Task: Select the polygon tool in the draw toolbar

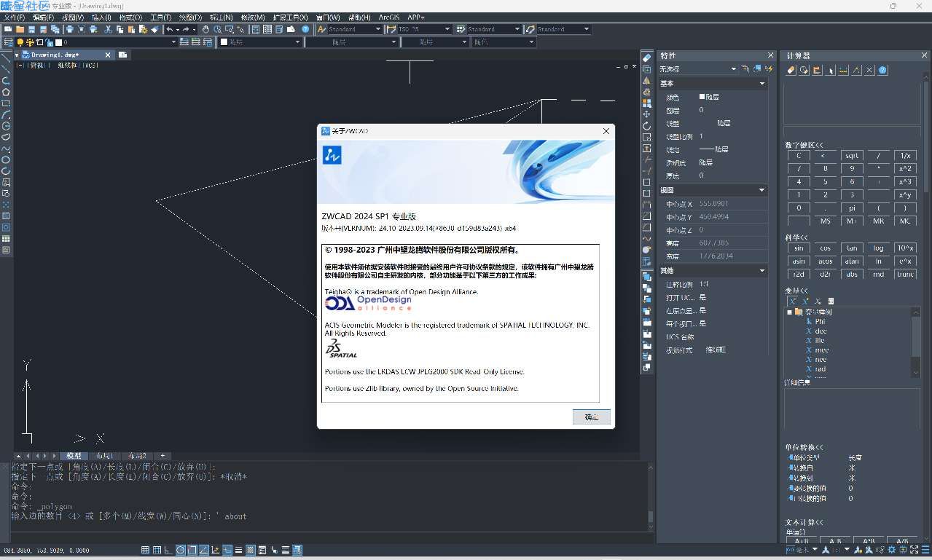Action: (6, 92)
